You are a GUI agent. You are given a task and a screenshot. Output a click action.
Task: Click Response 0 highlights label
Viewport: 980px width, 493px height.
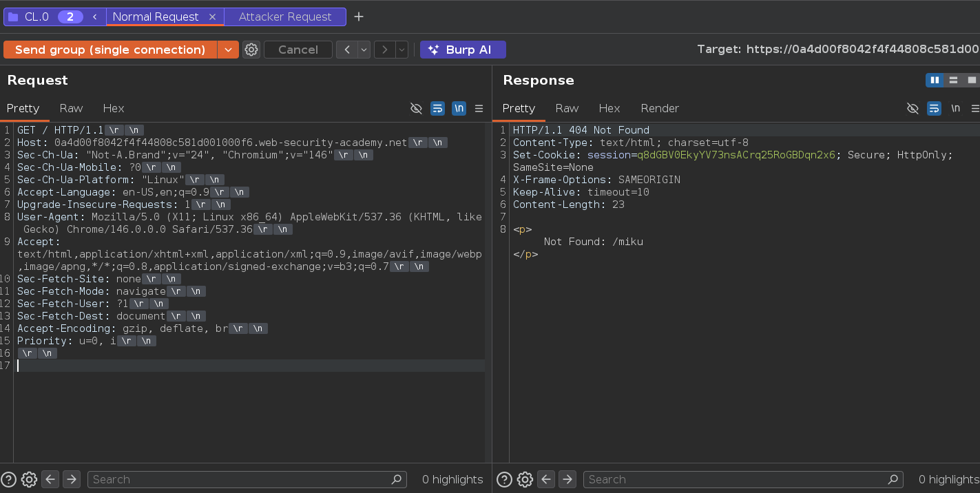tap(949, 479)
